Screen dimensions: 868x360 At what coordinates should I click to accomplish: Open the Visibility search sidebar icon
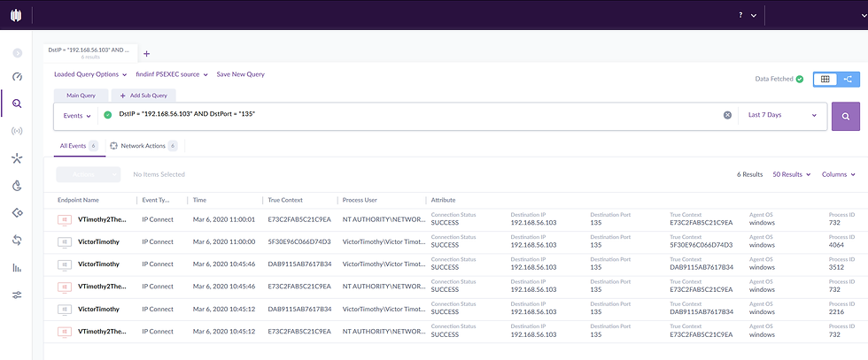[17, 103]
